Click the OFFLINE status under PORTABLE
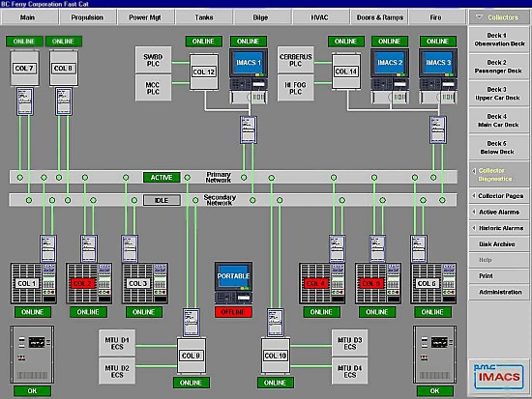 [233, 312]
